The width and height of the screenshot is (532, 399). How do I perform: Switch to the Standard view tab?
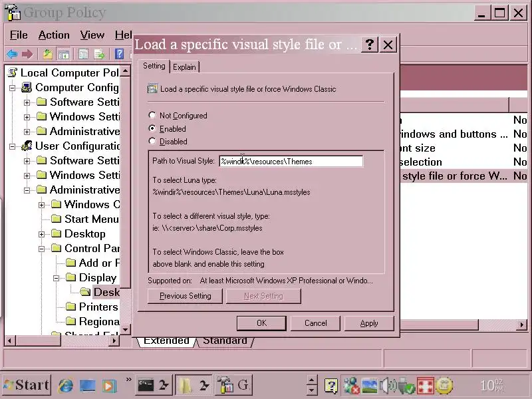[225, 340]
